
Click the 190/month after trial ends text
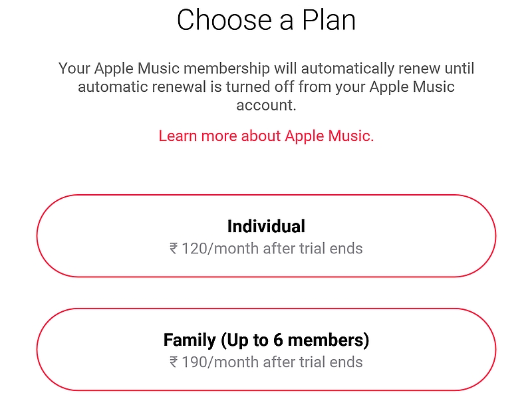(x=272, y=362)
